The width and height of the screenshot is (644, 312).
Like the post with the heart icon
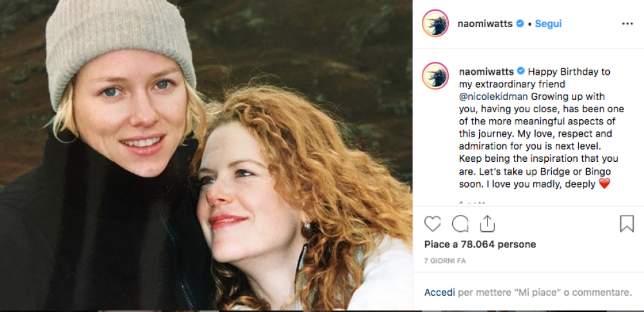click(433, 224)
